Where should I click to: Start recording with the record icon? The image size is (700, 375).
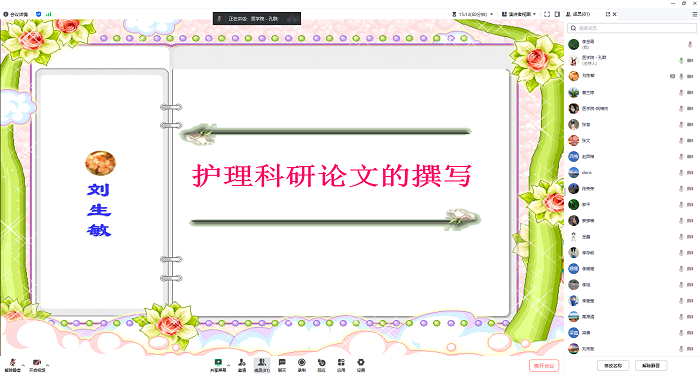pos(302,365)
